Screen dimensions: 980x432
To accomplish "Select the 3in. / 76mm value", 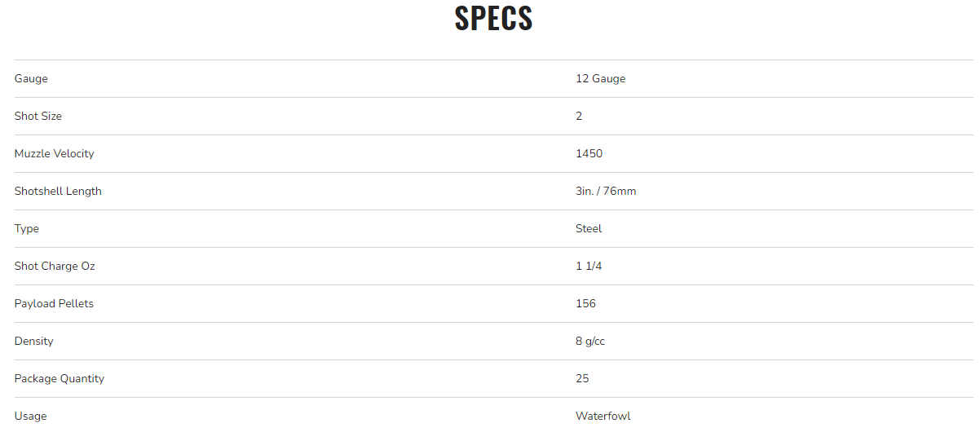I will coord(606,192).
